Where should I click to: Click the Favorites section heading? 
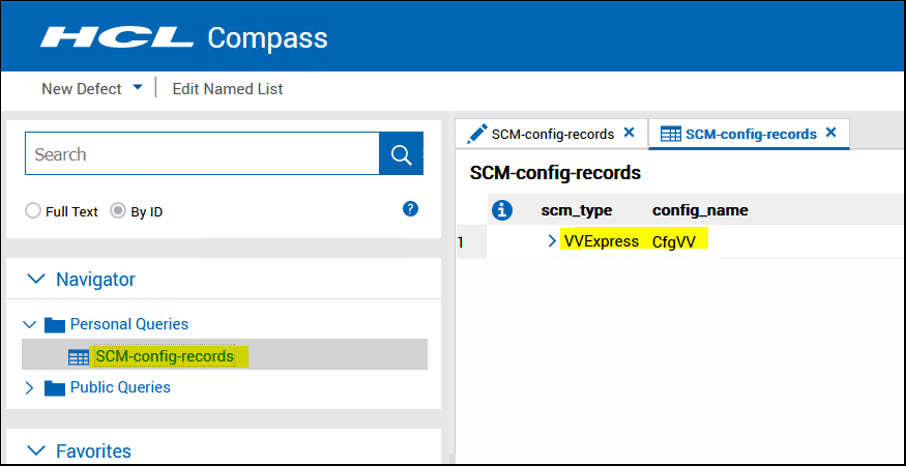point(94,450)
